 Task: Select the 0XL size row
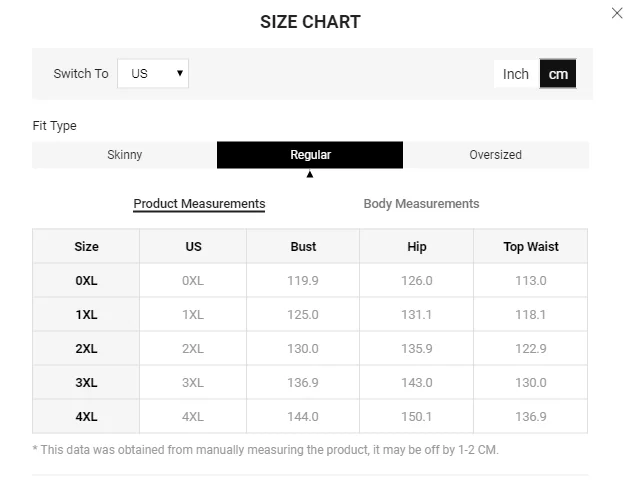pos(87,281)
